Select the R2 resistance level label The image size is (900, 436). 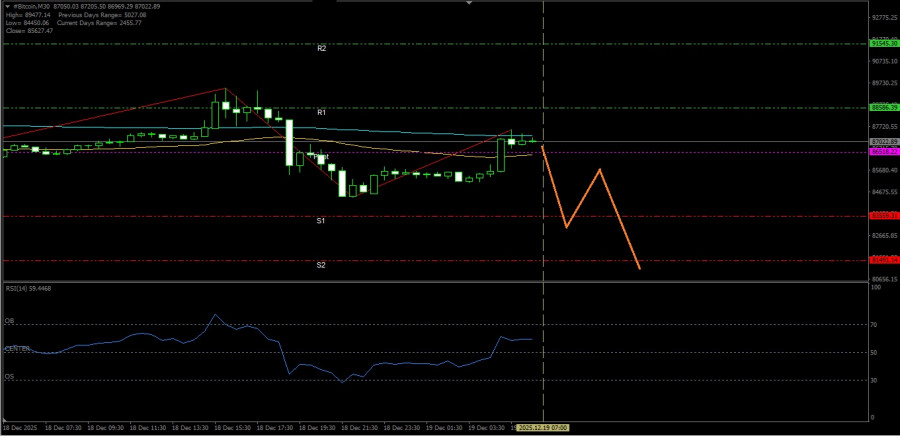pos(321,48)
